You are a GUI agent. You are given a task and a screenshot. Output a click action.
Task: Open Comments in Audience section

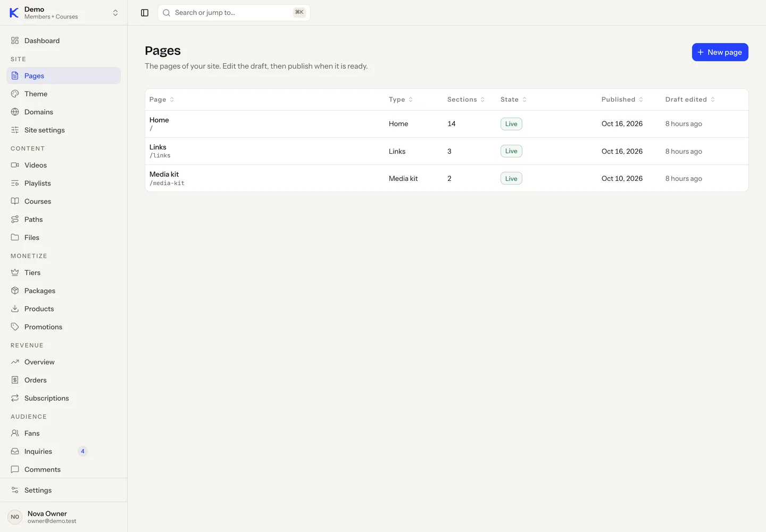(64, 469)
